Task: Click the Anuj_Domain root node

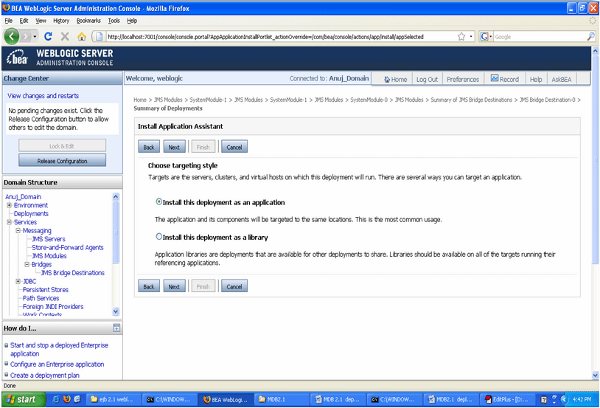Action: [23, 197]
